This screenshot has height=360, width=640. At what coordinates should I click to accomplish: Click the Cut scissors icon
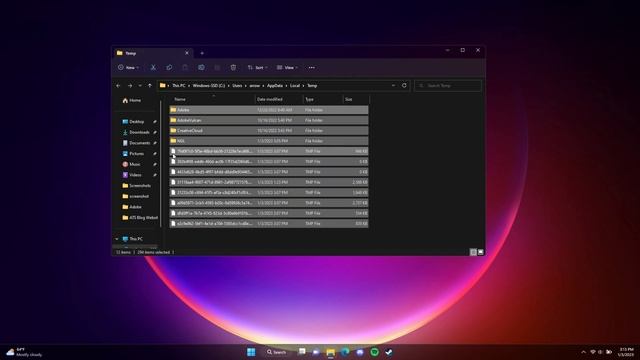point(153,67)
